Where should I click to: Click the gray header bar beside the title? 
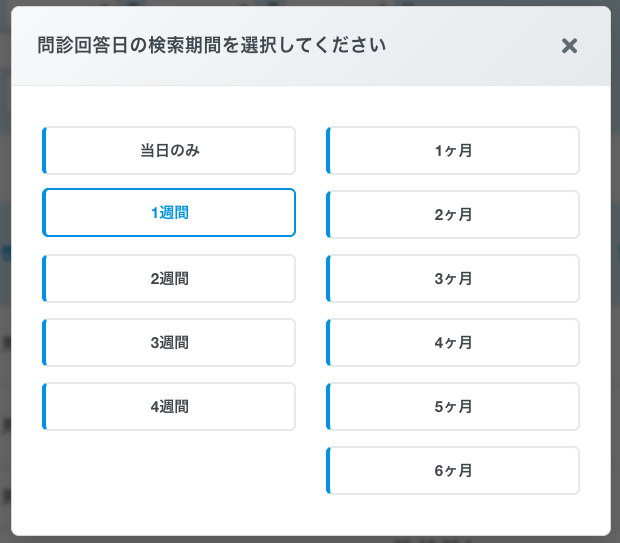470,46
